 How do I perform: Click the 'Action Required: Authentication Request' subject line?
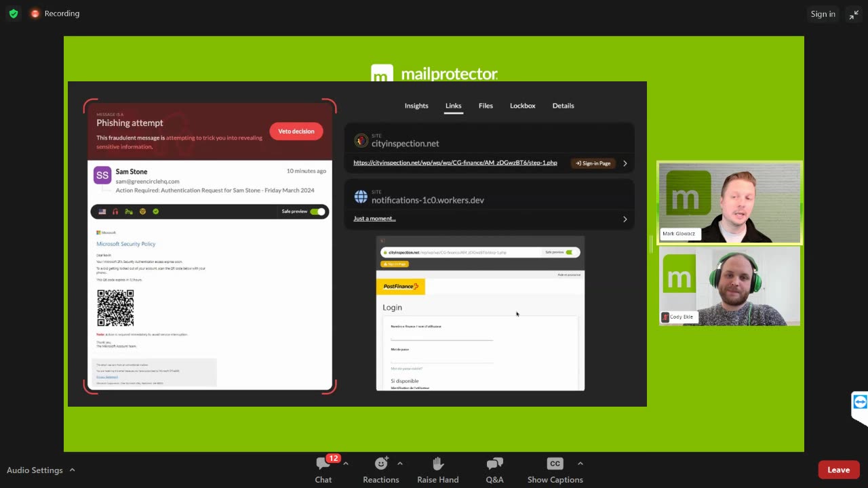215,190
